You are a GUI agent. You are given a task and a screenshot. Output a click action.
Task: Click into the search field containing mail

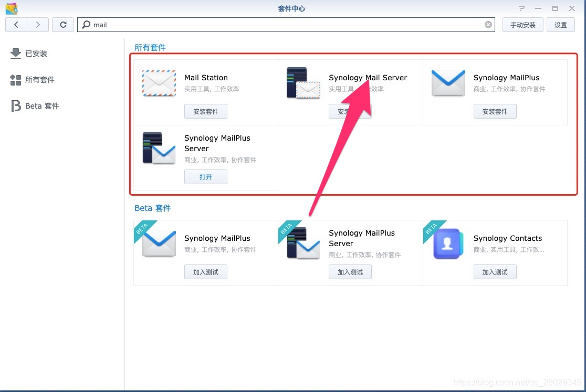click(x=286, y=25)
